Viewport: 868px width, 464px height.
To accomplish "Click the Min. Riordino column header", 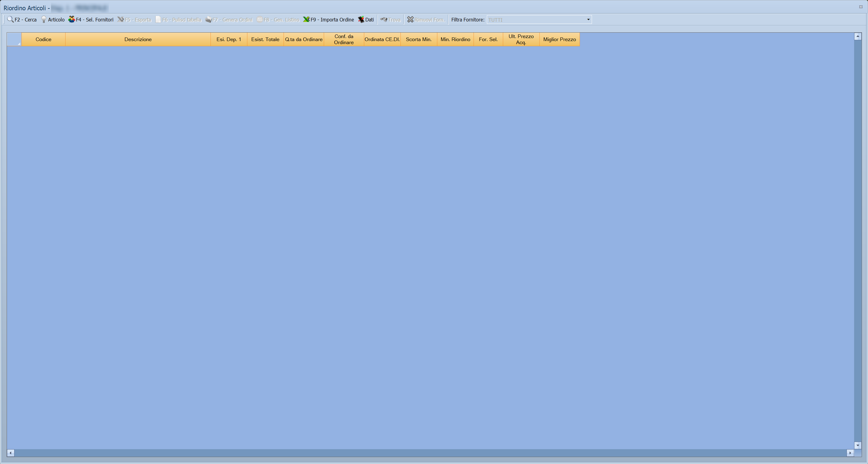I will coord(455,40).
